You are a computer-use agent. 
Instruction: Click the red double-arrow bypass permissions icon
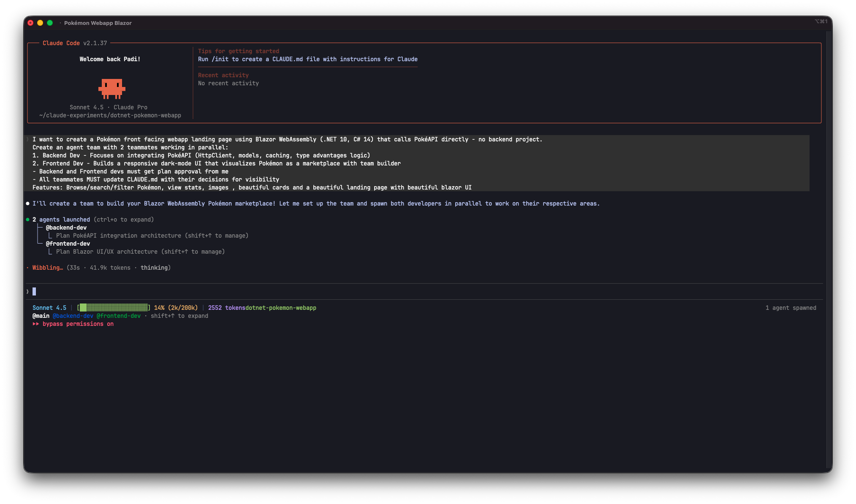[36, 324]
